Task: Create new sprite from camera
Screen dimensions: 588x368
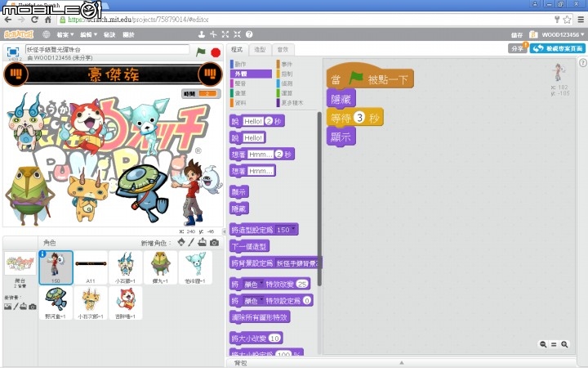Action: click(214, 243)
